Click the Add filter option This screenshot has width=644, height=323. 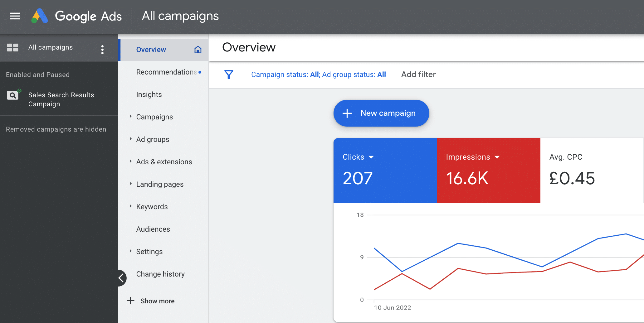tap(418, 75)
